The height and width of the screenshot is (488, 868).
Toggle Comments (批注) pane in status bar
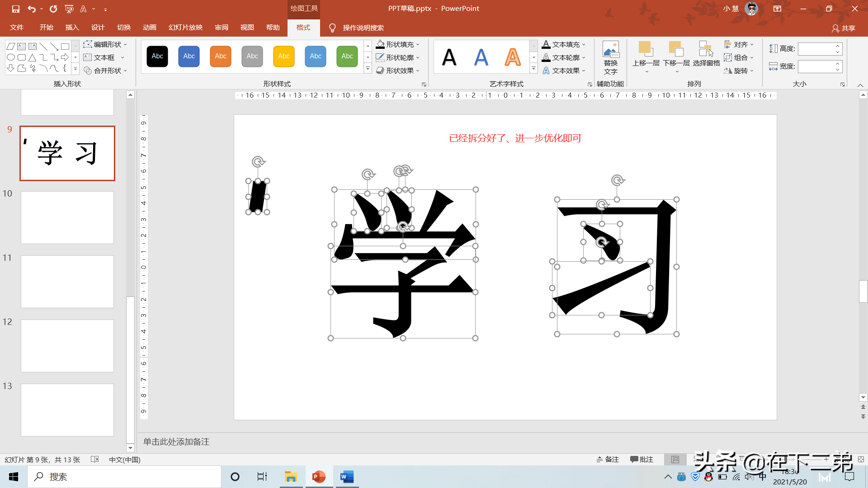(x=642, y=460)
